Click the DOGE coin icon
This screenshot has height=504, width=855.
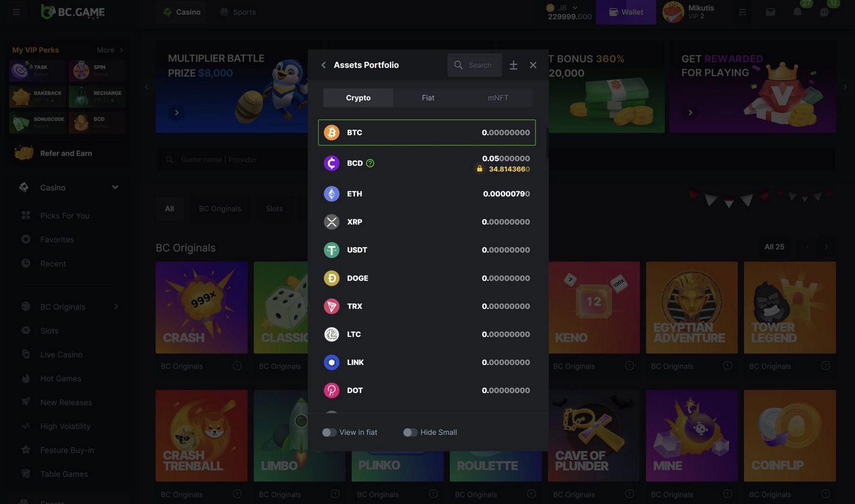[332, 278]
